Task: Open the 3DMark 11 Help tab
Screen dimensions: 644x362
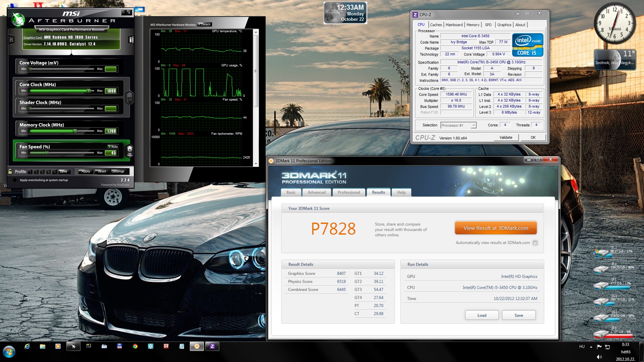Action: pos(401,192)
